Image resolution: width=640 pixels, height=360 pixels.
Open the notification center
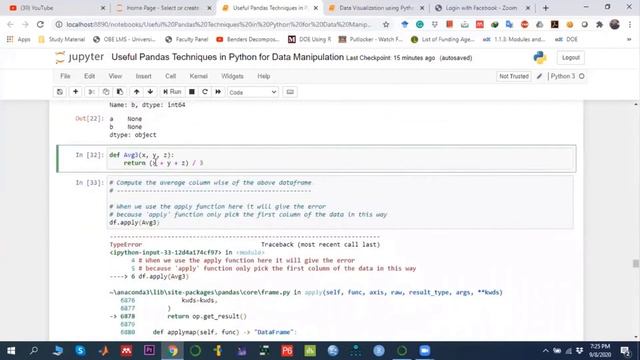[x=625, y=351]
